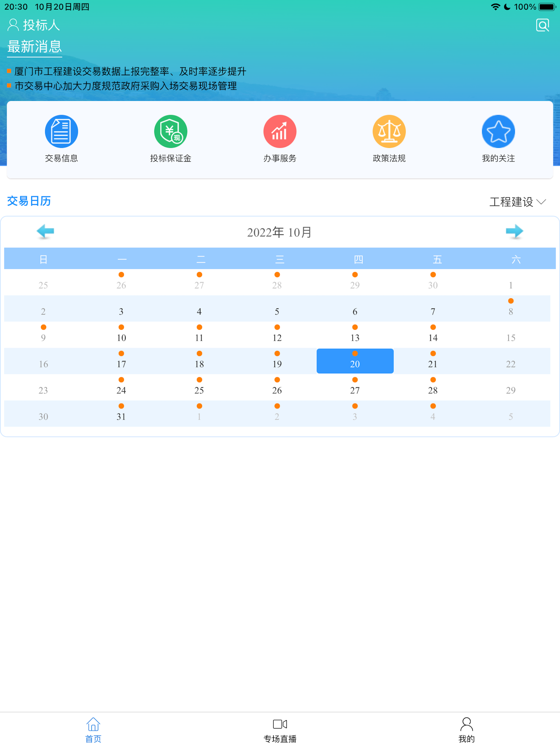Open news about 市交易中心加大力度规范政府采购
Image resolution: width=560 pixels, height=747 pixels.
(x=125, y=86)
